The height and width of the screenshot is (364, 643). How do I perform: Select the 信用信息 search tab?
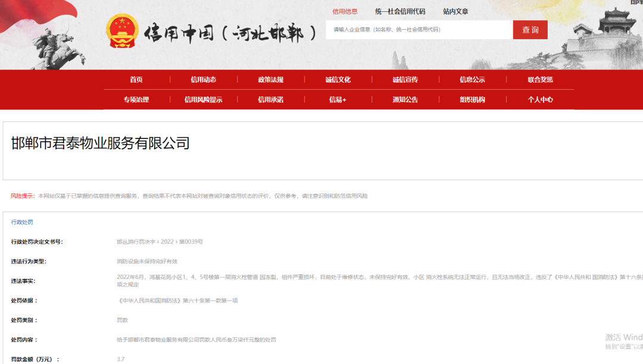[x=345, y=11]
